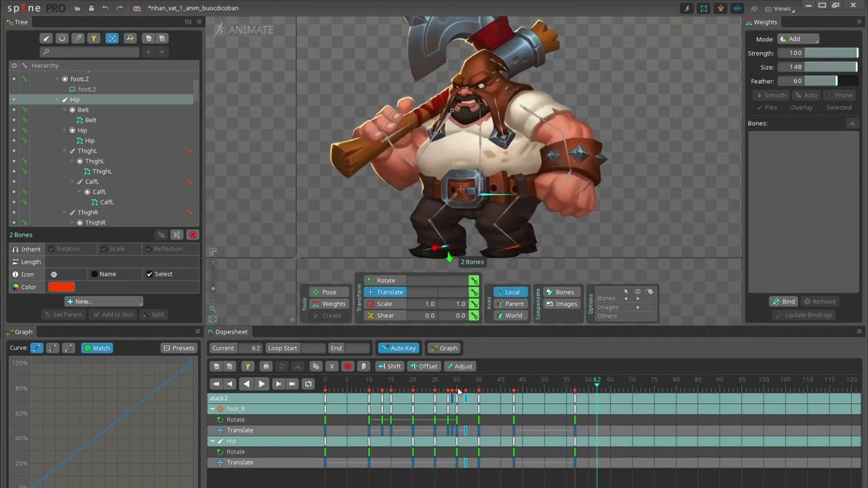This screenshot has width=868, height=488.
Task: Open the Presets menu in Graph panel
Action: 179,348
